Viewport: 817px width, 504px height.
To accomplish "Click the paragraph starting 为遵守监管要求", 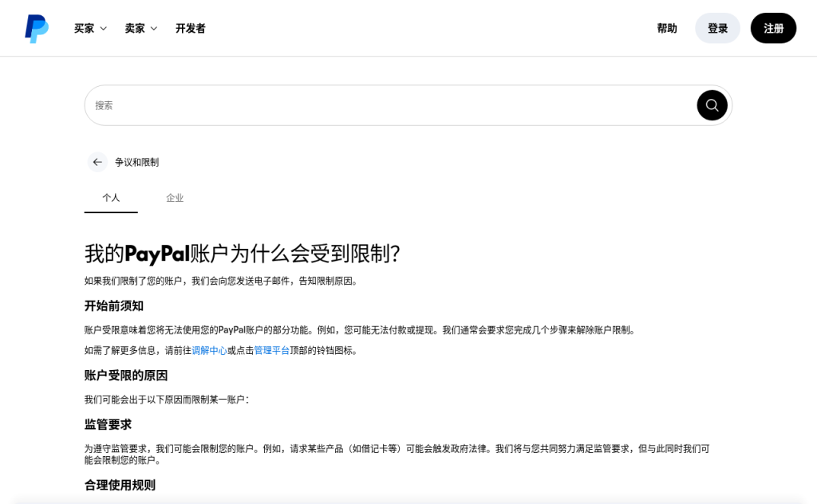I will 397,454.
